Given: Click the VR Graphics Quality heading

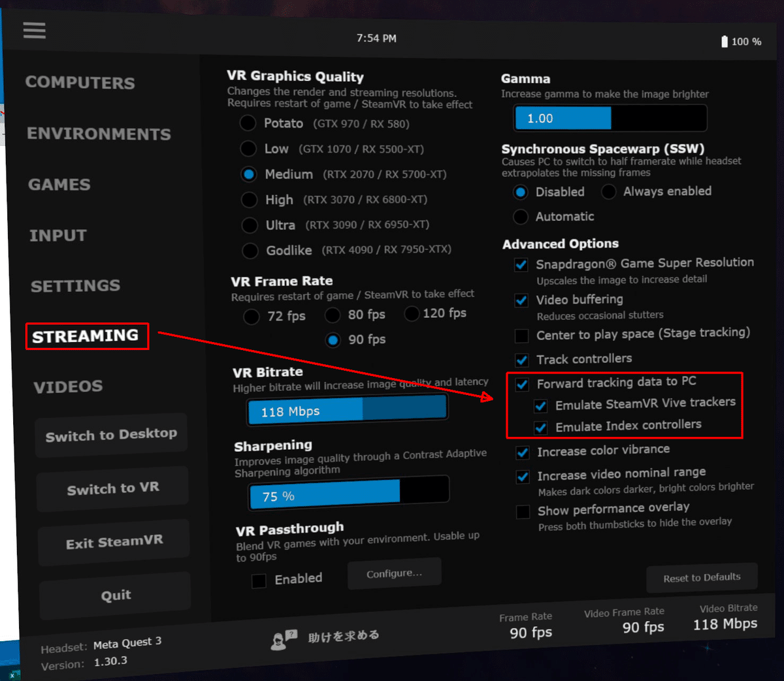Looking at the screenshot, I should pos(295,76).
